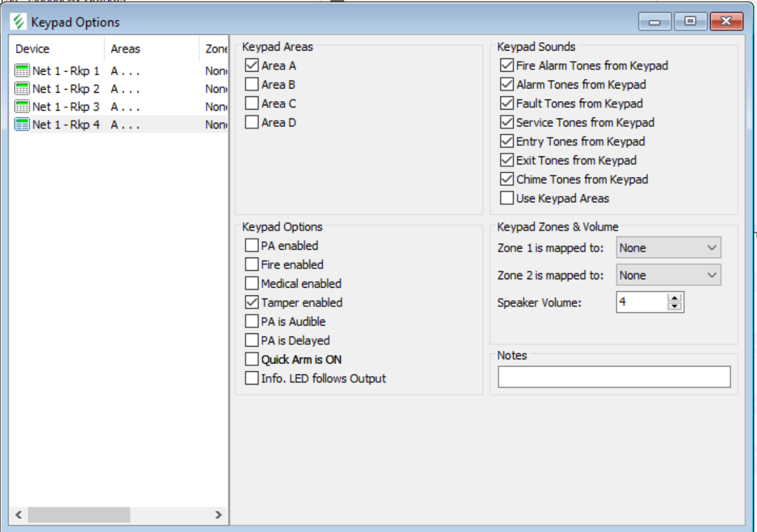Click inside the Notes text field
The height and width of the screenshot is (532, 757).
pos(614,377)
